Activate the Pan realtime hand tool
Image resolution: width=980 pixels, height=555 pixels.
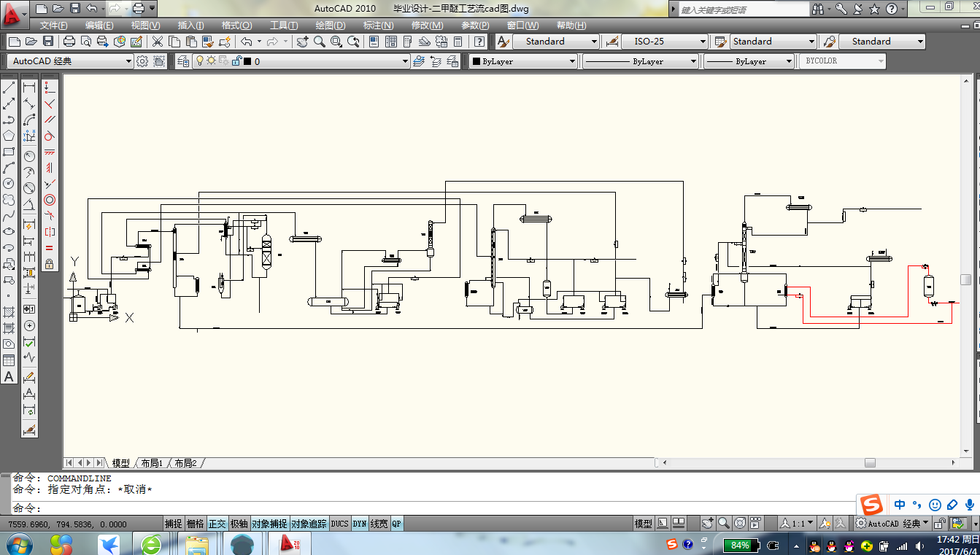[302, 42]
